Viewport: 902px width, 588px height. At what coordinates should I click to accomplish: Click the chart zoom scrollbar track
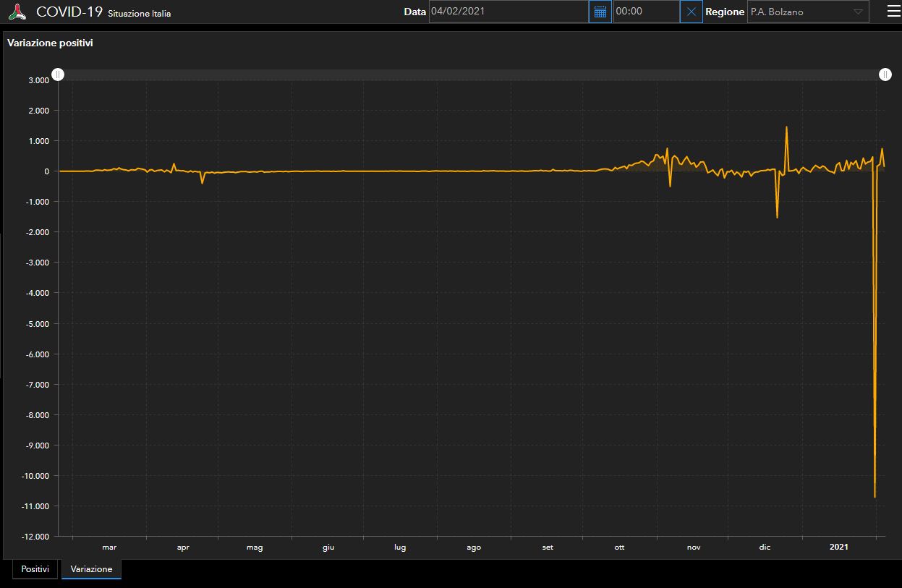pos(472,74)
